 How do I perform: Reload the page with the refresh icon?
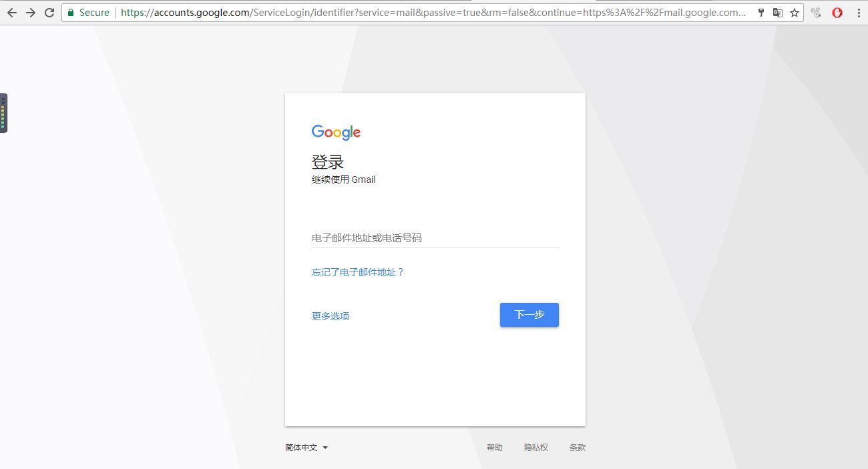[x=48, y=12]
